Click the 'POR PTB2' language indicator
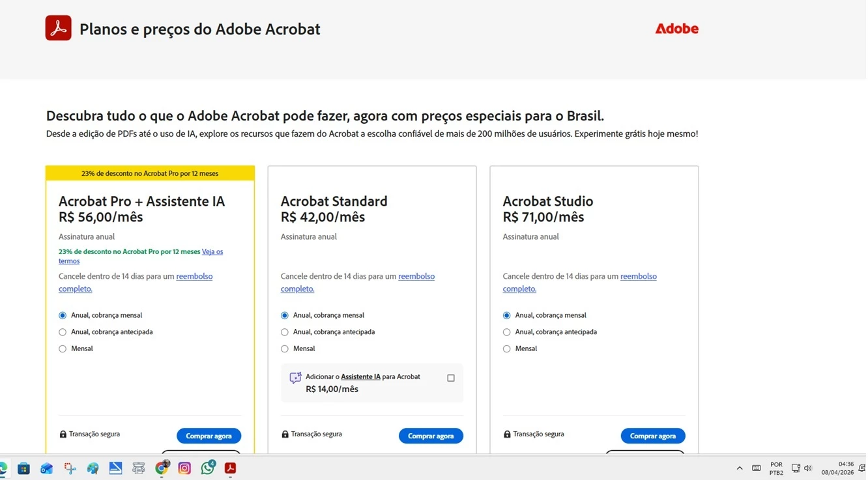The height and width of the screenshot is (480, 868). click(776, 468)
